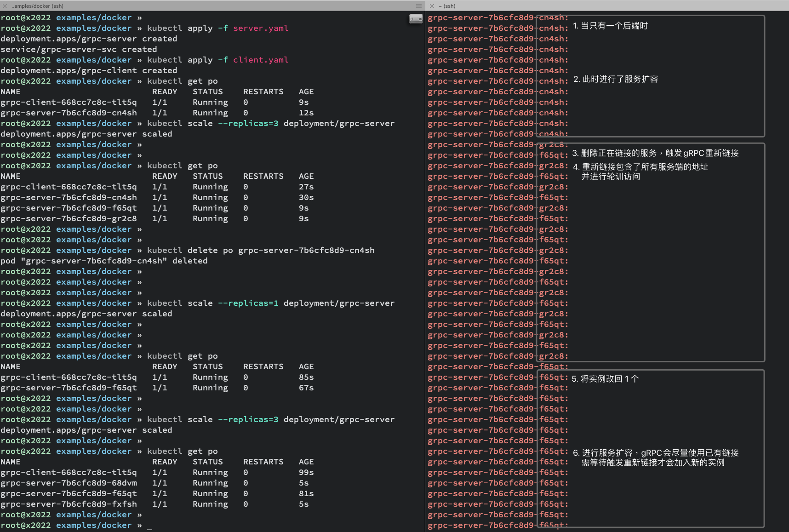Image resolution: width=789 pixels, height=532 pixels.
Task: Click annotation 6 about gRPC reusing connections
Action: coord(656,458)
